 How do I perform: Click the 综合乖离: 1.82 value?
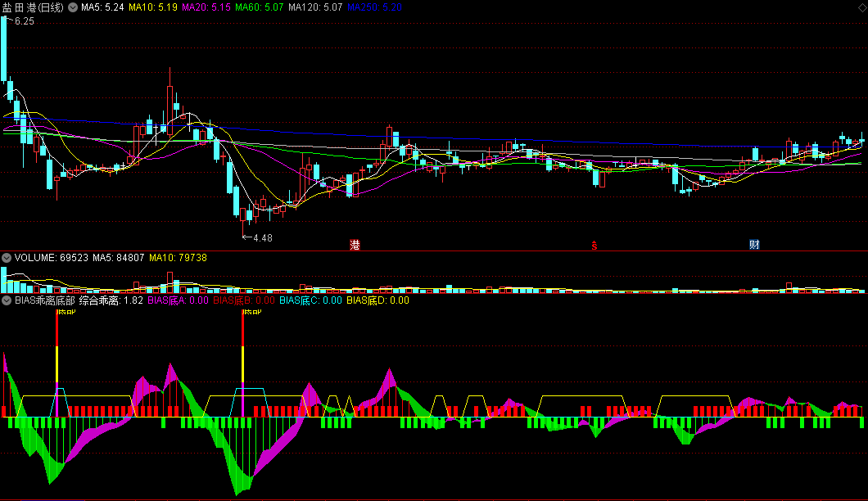(111, 300)
